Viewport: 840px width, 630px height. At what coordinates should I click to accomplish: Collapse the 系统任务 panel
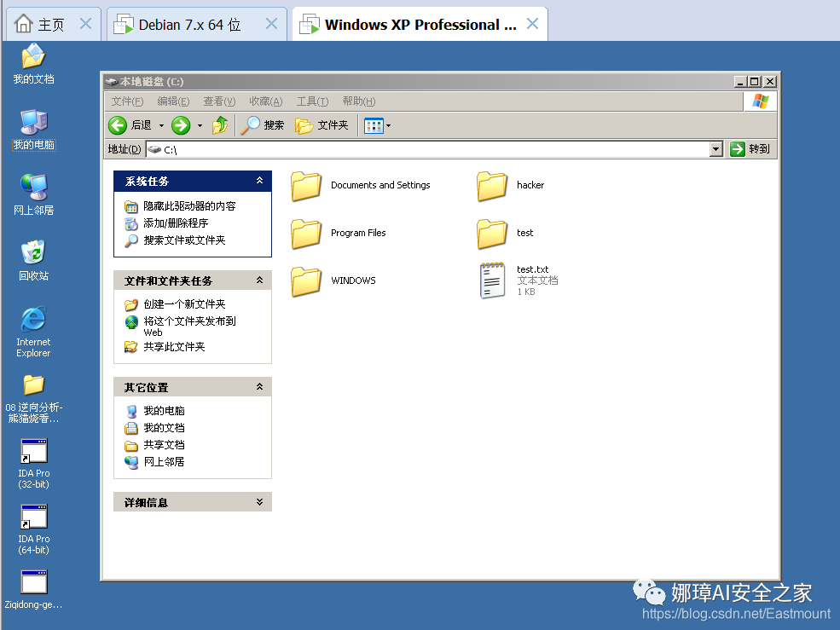(259, 181)
